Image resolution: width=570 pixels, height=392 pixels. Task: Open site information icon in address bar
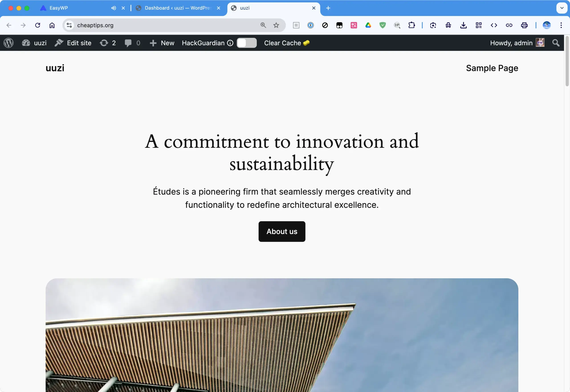[x=69, y=25]
